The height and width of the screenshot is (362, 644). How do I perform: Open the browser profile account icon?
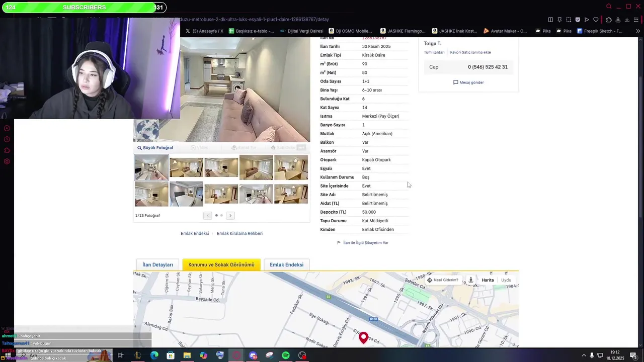618,20
